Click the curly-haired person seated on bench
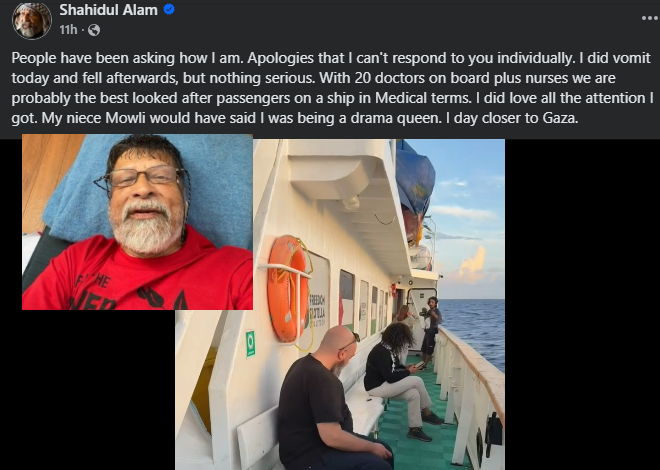 399,379
